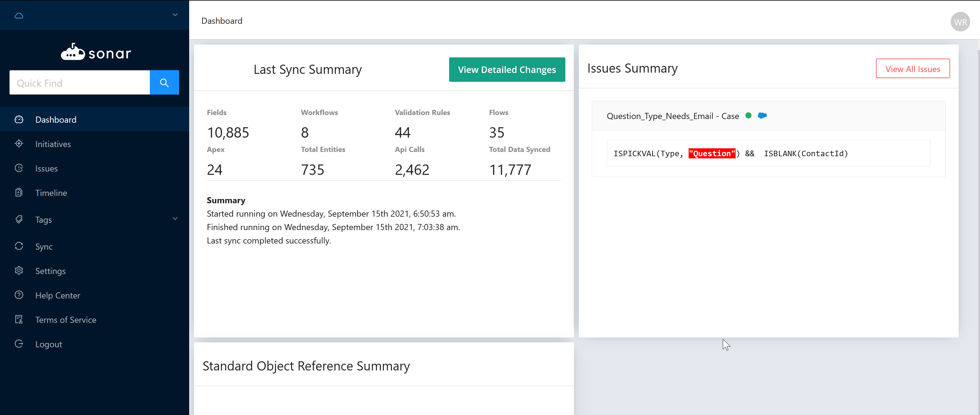Click the Initiatives target icon
The width and height of the screenshot is (980, 415).
19,144
